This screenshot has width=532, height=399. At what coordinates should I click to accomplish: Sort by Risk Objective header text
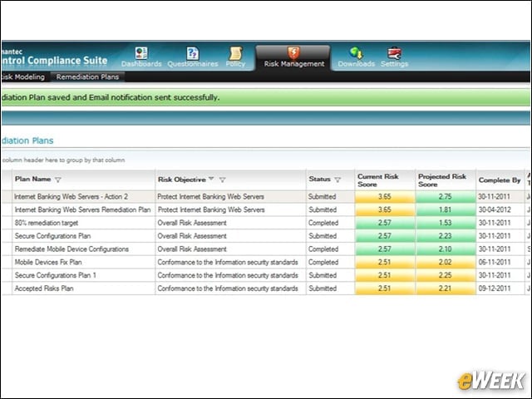coord(182,180)
